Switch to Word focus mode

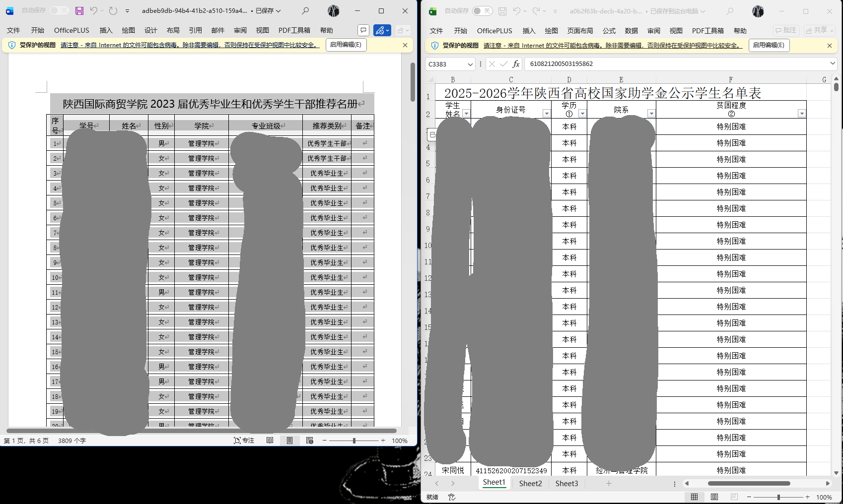click(244, 441)
